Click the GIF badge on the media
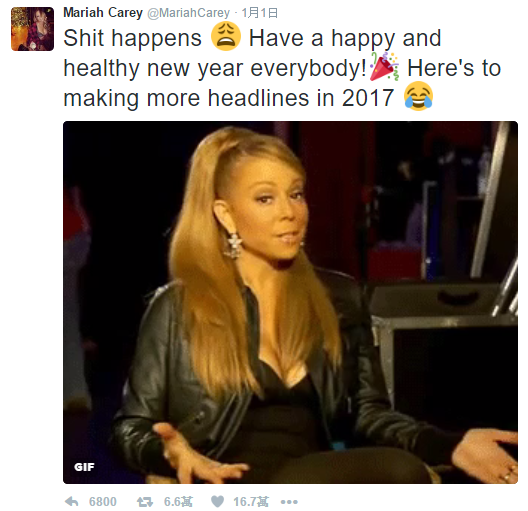 [84, 467]
